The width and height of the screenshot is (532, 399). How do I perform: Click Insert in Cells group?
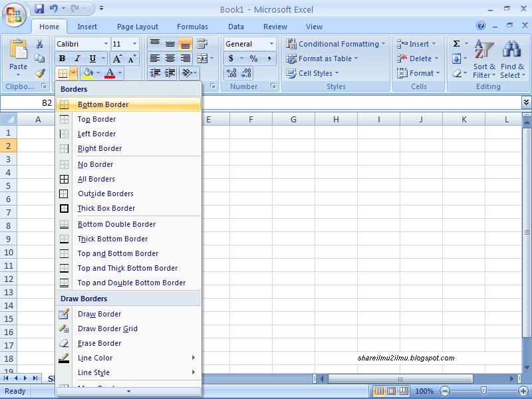click(416, 44)
